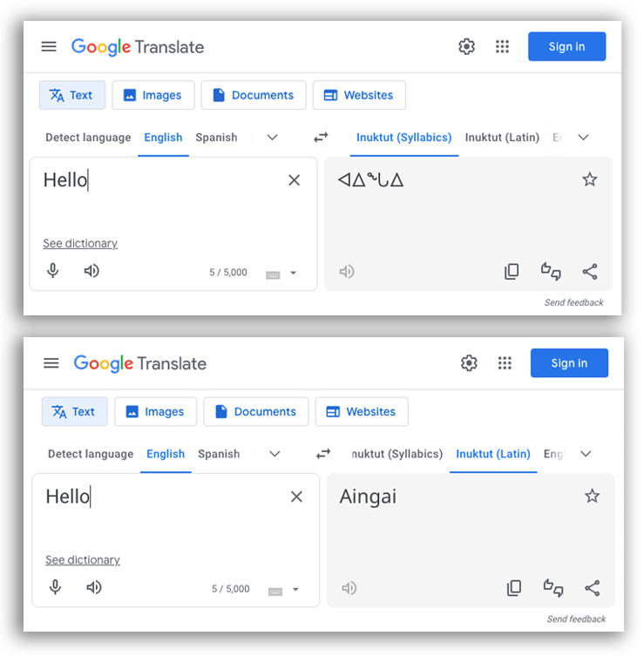Swap languages in the top translator panel
The image size is (644, 656).
coord(321,138)
